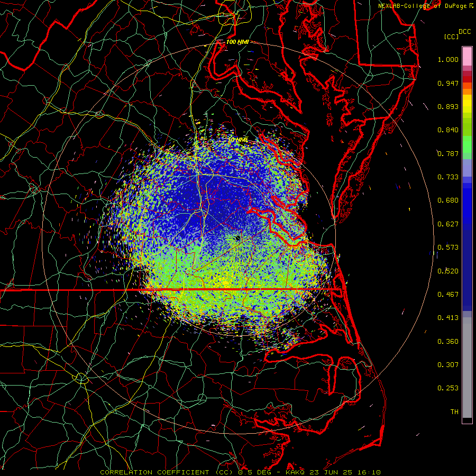This screenshot has width=476, height=476.
Task: Click the 0.307 scale value
Action: click(448, 364)
